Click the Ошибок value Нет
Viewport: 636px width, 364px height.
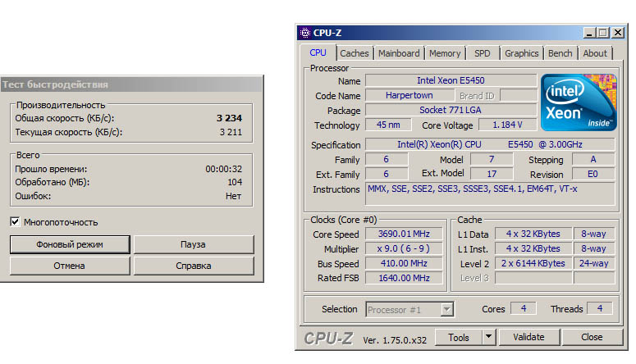click(x=234, y=196)
